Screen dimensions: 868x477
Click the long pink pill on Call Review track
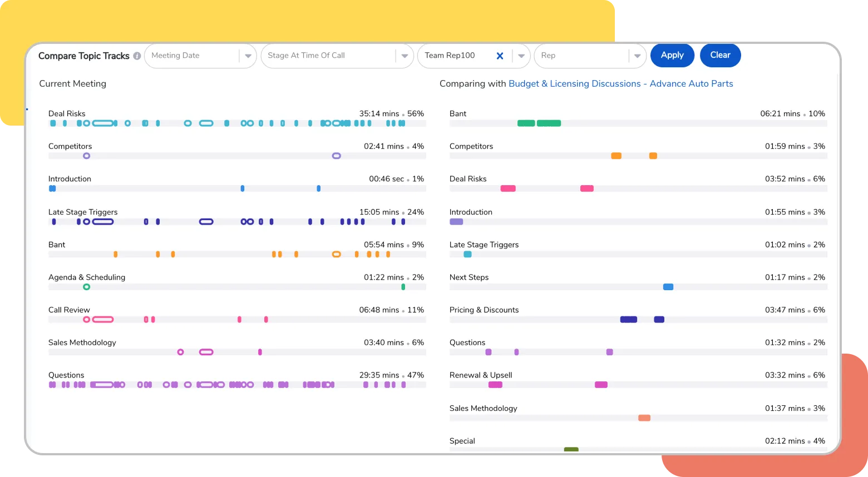tap(103, 320)
